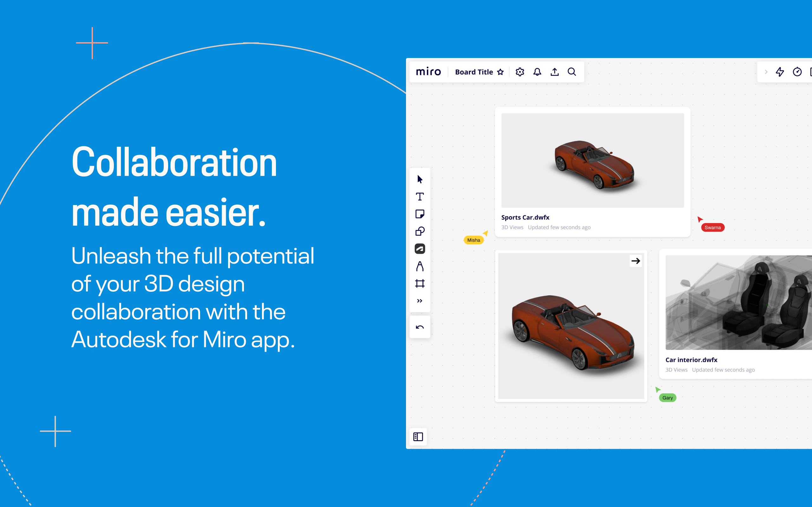
Task: Click the Board Title text
Action: click(x=474, y=72)
